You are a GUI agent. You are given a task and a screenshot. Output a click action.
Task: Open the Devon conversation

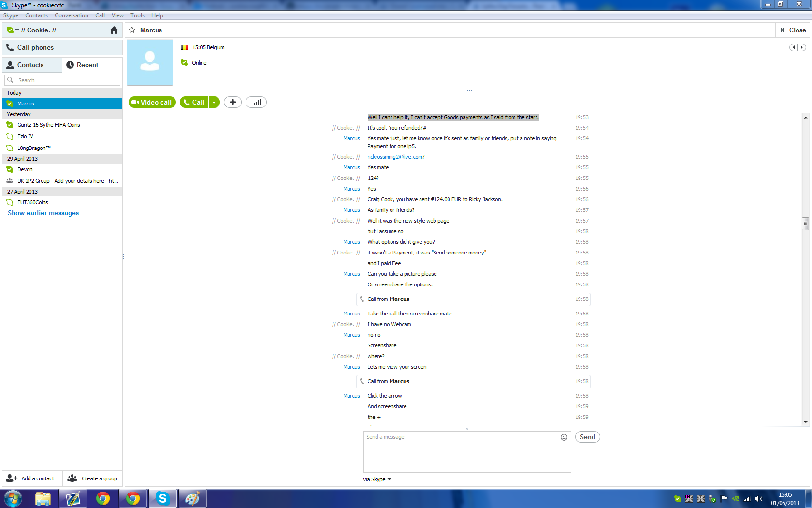pyautogui.click(x=62, y=169)
